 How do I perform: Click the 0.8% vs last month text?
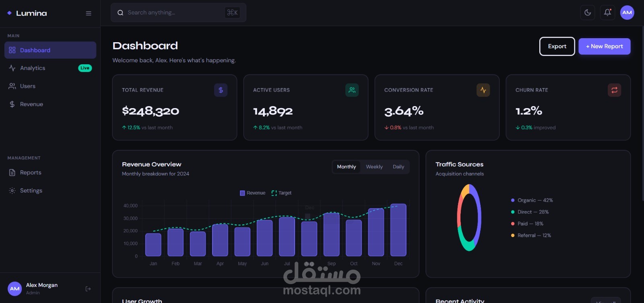(x=409, y=127)
